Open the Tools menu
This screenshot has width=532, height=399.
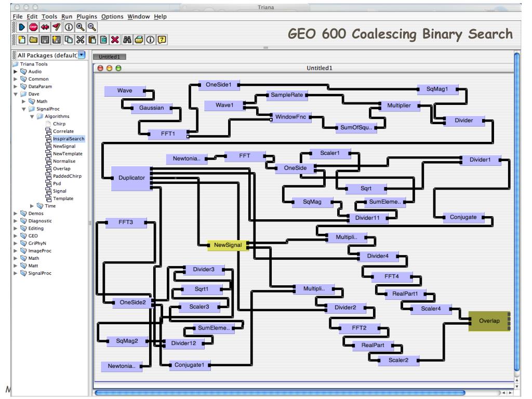pos(49,16)
